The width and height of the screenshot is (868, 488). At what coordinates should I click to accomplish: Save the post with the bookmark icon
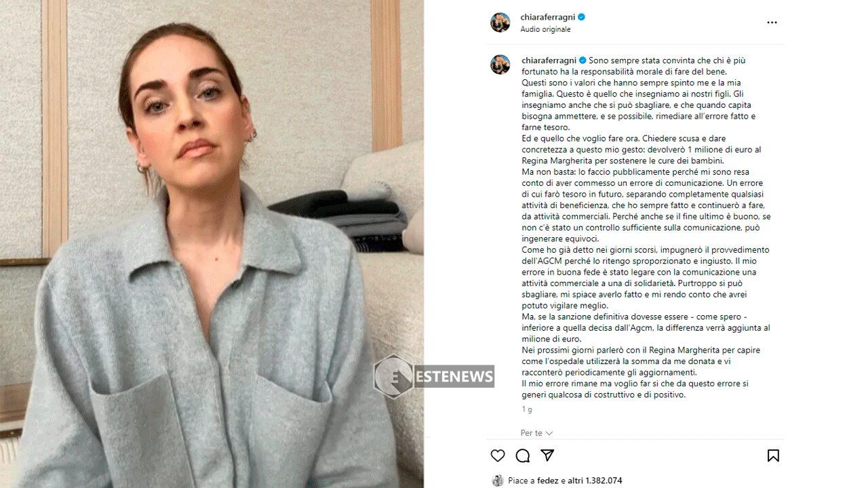tap(773, 455)
